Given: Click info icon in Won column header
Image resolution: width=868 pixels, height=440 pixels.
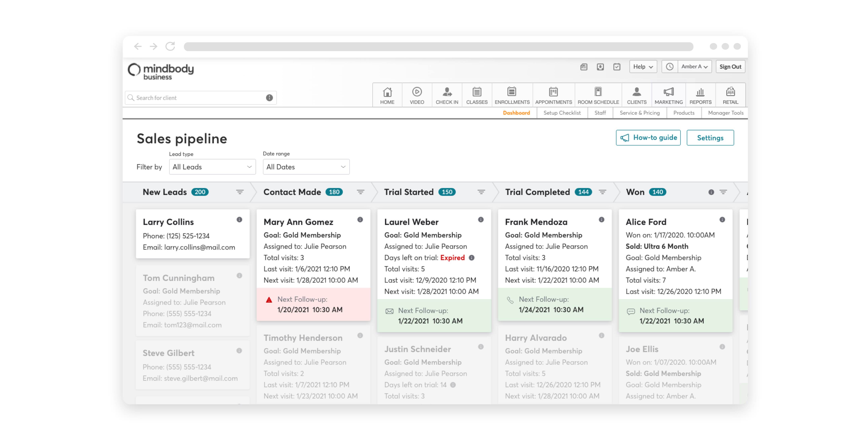Looking at the screenshot, I should pos(711,192).
